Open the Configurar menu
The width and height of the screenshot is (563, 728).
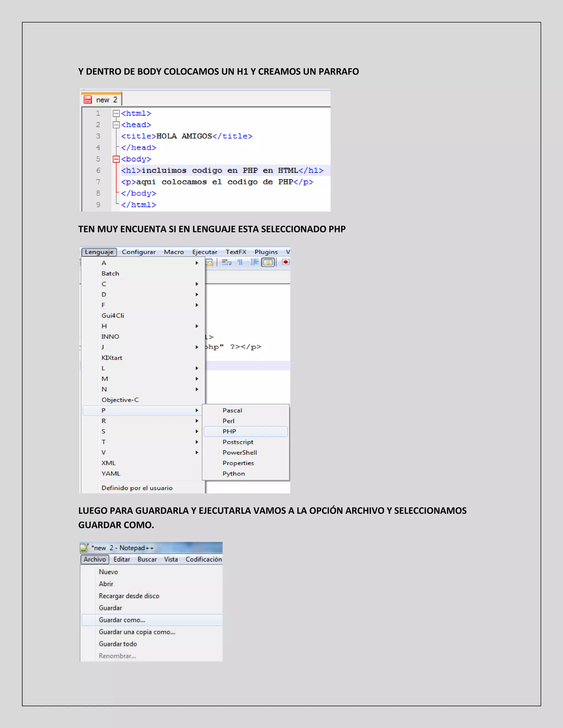tap(139, 252)
